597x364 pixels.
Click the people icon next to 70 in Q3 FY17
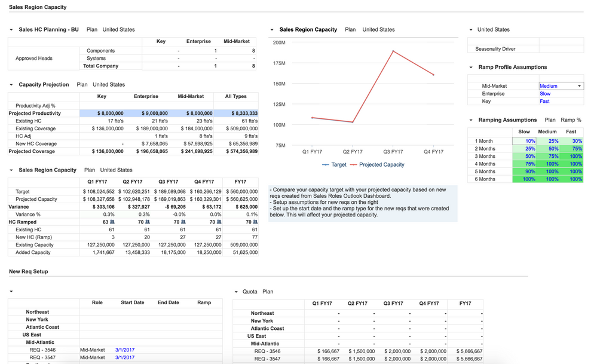(185, 221)
